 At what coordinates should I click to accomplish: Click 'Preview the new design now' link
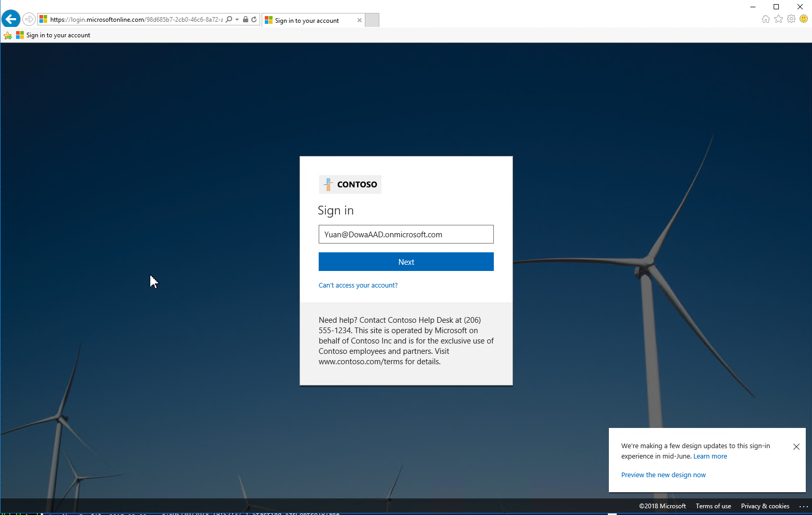[x=663, y=475]
